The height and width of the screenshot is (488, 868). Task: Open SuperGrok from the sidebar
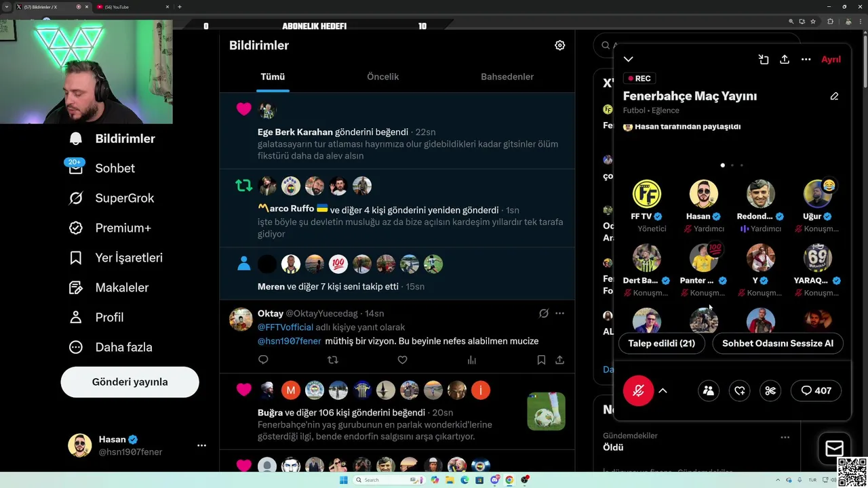pos(112,198)
